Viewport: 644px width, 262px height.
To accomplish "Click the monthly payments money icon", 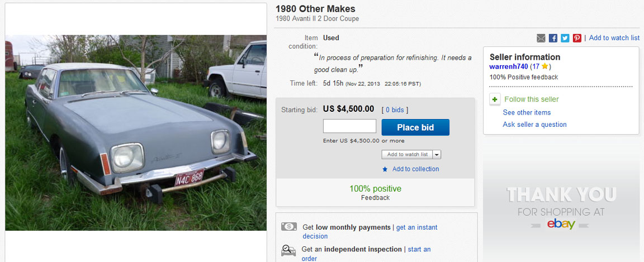I will [x=289, y=227].
